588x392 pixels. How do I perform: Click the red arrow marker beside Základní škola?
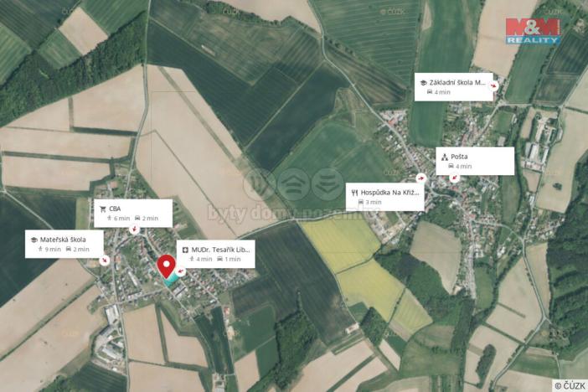[494, 85]
